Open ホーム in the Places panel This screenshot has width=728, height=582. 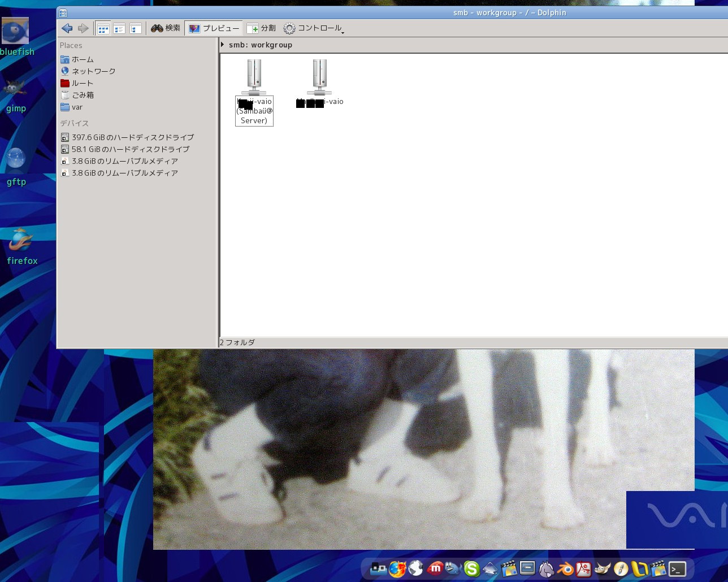(82, 59)
